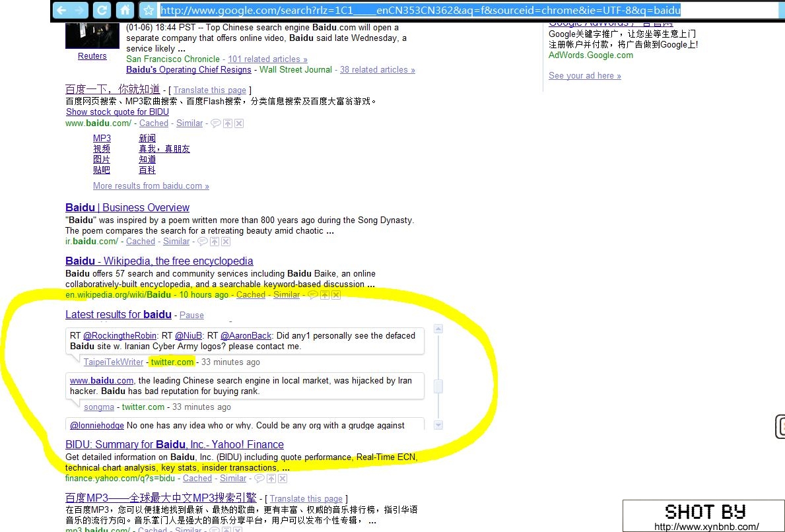This screenshot has height=532, width=785.
Task: Open the See your ad here link
Action: click(585, 75)
